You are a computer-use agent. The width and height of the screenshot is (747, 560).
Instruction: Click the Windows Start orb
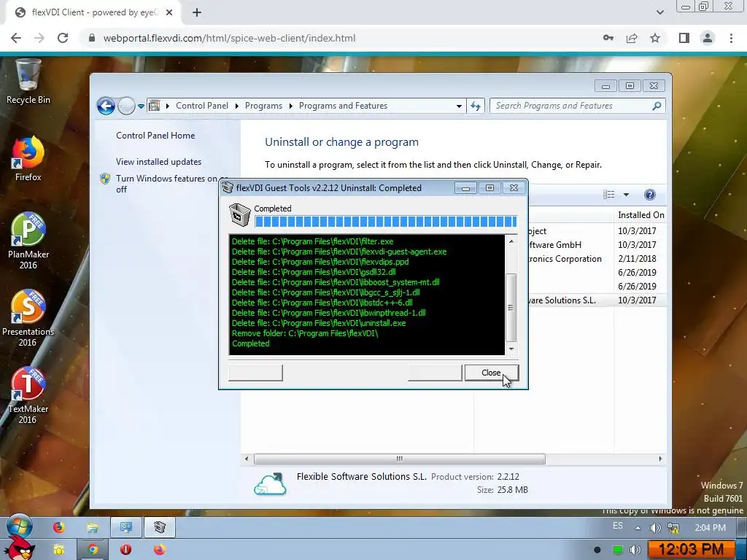pyautogui.click(x=20, y=527)
